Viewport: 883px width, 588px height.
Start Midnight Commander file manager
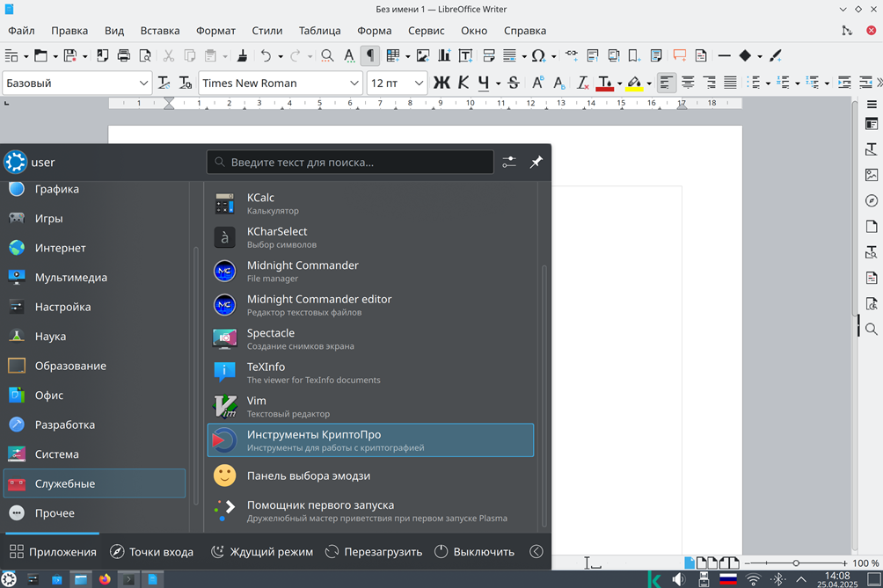[370, 272]
